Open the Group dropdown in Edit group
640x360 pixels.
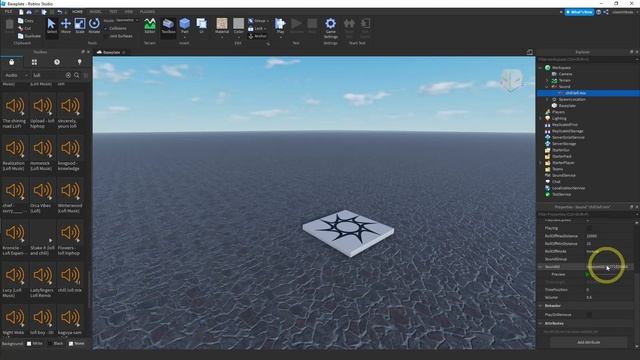click(259, 20)
